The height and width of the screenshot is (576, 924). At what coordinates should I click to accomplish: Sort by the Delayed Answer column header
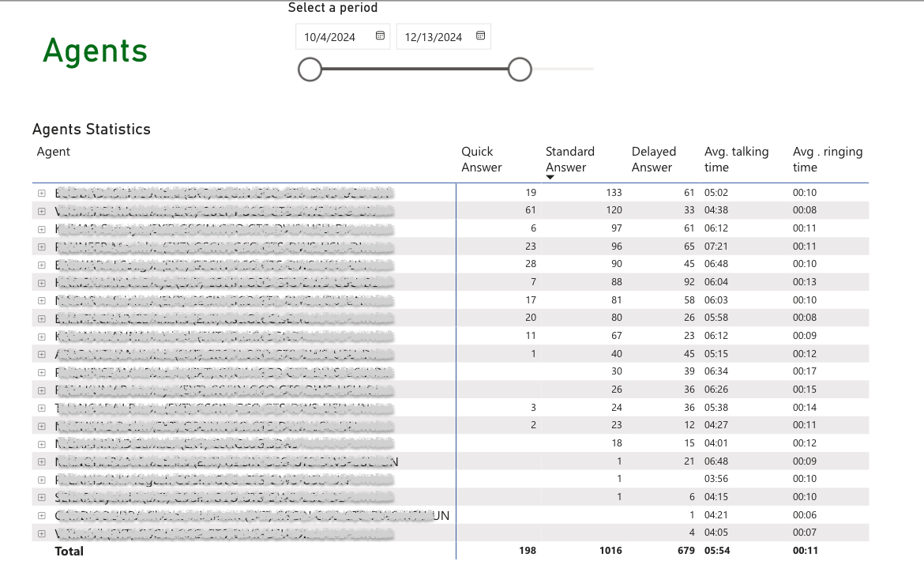(x=653, y=159)
